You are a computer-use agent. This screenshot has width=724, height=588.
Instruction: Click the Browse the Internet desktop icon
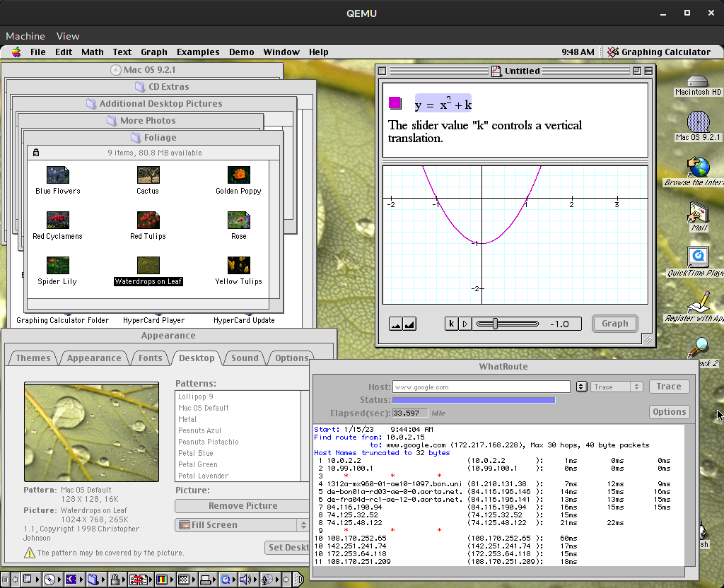698,167
